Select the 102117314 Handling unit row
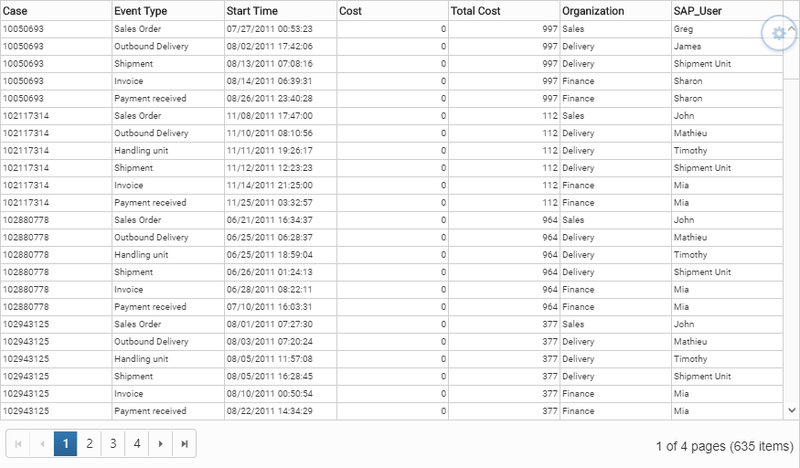The width and height of the screenshot is (800, 468). [x=391, y=151]
